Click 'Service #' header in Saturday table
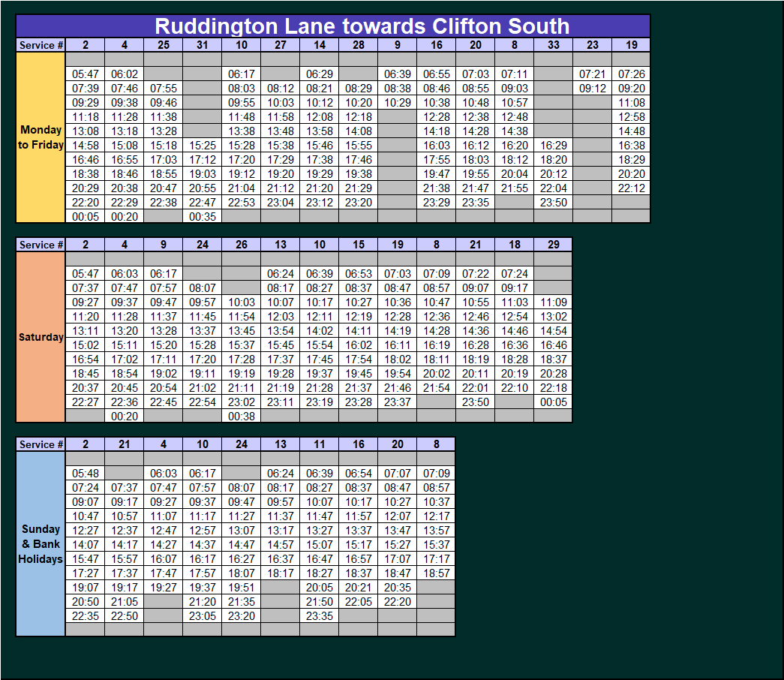Screen dimensions: 784x680 pyautogui.click(x=41, y=245)
